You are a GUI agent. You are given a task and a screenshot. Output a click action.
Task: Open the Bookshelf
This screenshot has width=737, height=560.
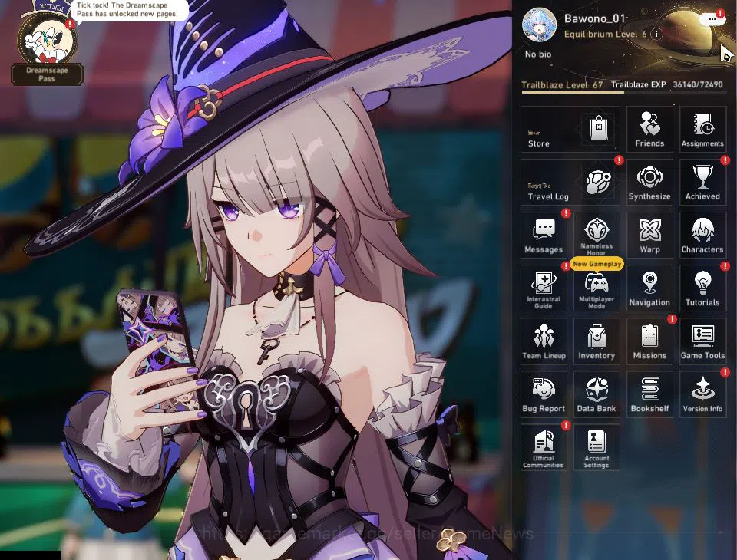[649, 394]
